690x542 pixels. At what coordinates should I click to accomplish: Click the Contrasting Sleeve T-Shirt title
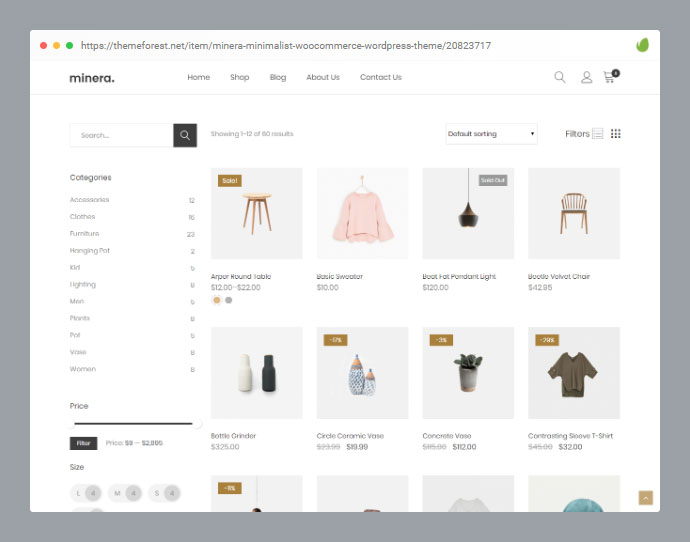pos(570,436)
